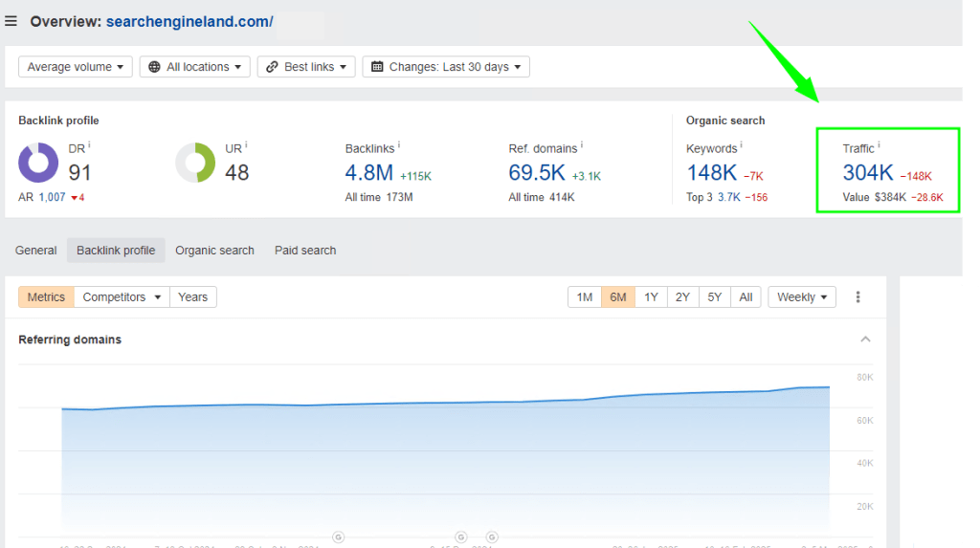Switch to the General tab

[x=35, y=251]
